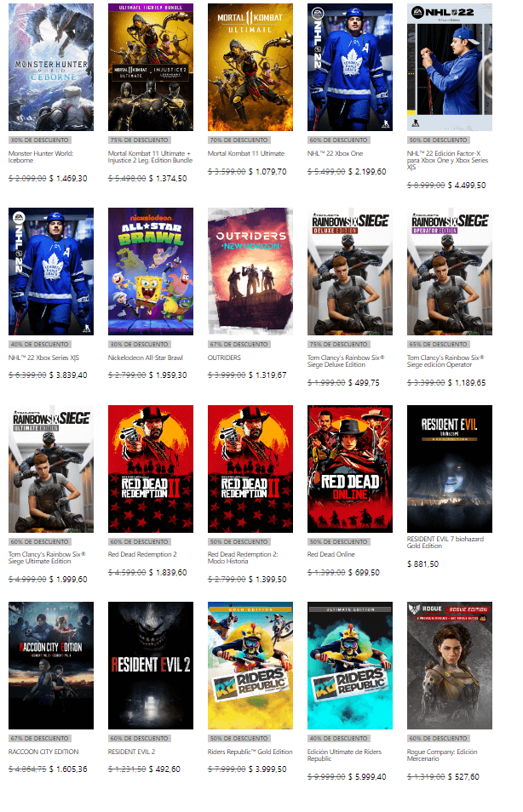Select the Resident Evil 2 cover image
523x812 pixels.
click(151, 666)
